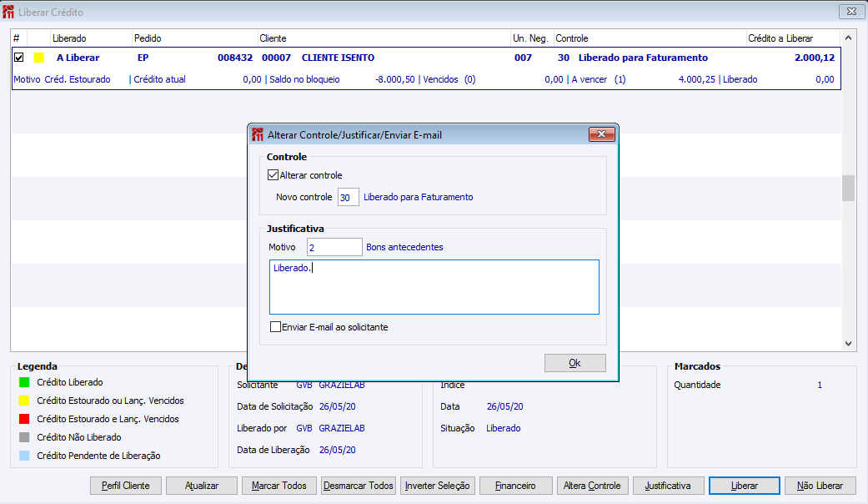Click the Justificativa button at bottom
This screenshot has height=504, width=868.
click(x=668, y=486)
